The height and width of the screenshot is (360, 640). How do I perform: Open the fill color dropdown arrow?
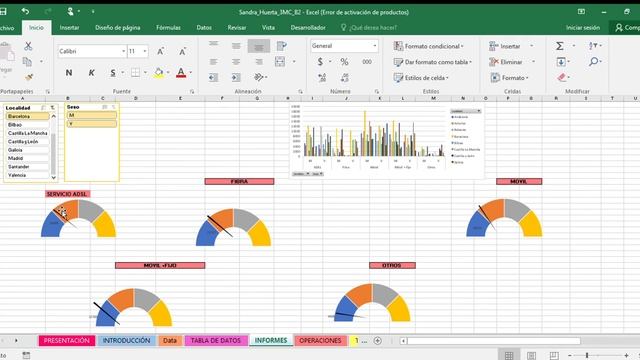(x=168, y=73)
